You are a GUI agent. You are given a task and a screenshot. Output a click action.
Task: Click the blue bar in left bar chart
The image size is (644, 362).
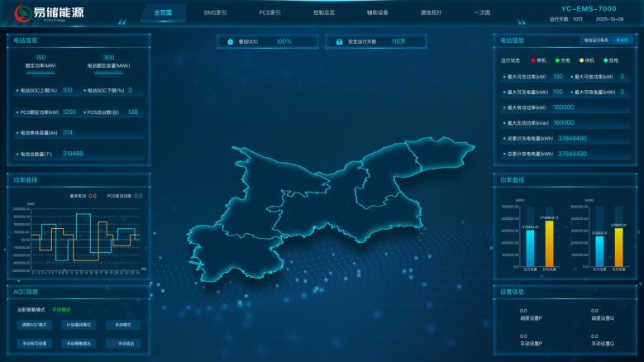pos(530,248)
